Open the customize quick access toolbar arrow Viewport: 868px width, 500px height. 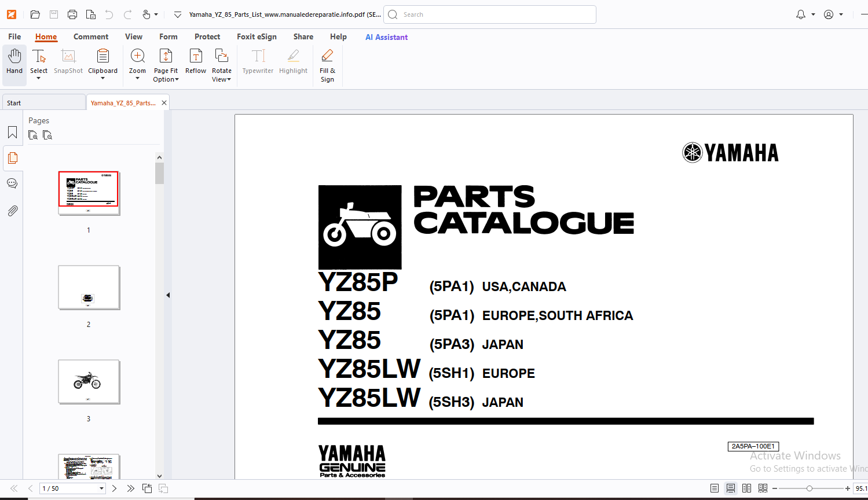tap(178, 14)
